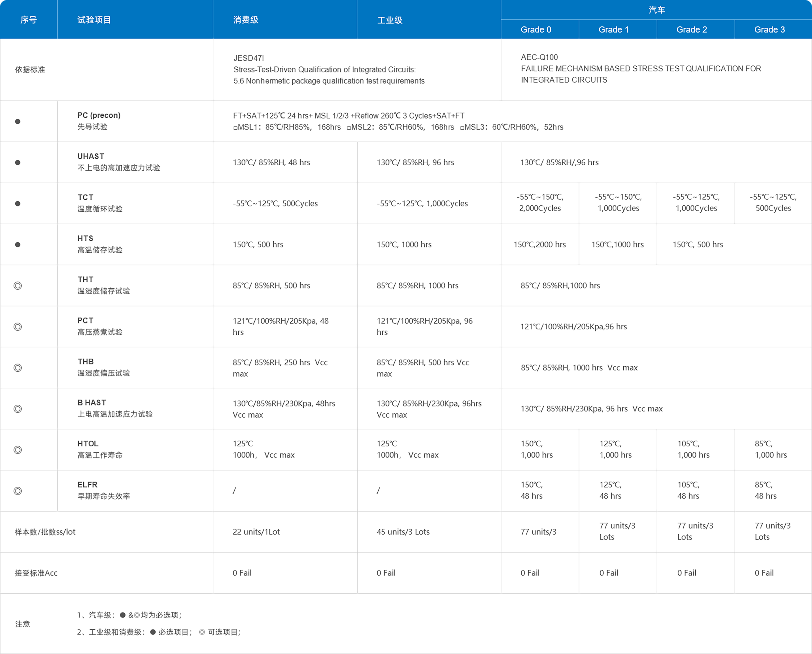Click the ring symbol beside B HAST
Image resolution: width=812 pixels, height=654 pixels.
click(18, 409)
